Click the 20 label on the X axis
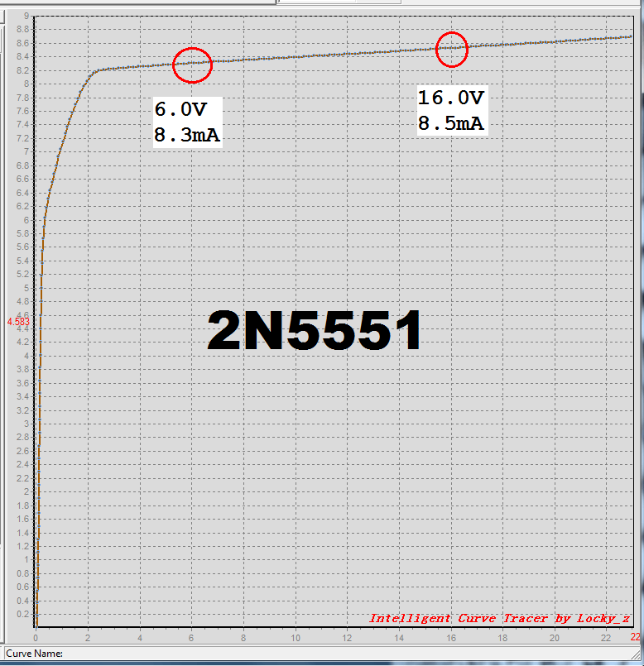Image resolution: width=644 pixels, height=666 pixels. point(555,638)
